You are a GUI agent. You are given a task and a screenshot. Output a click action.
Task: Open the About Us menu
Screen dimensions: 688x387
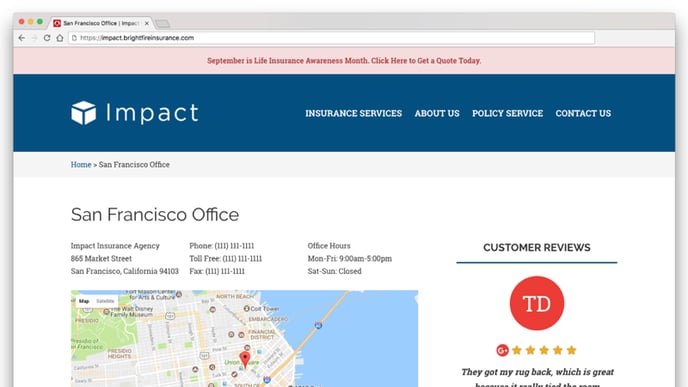(x=437, y=113)
